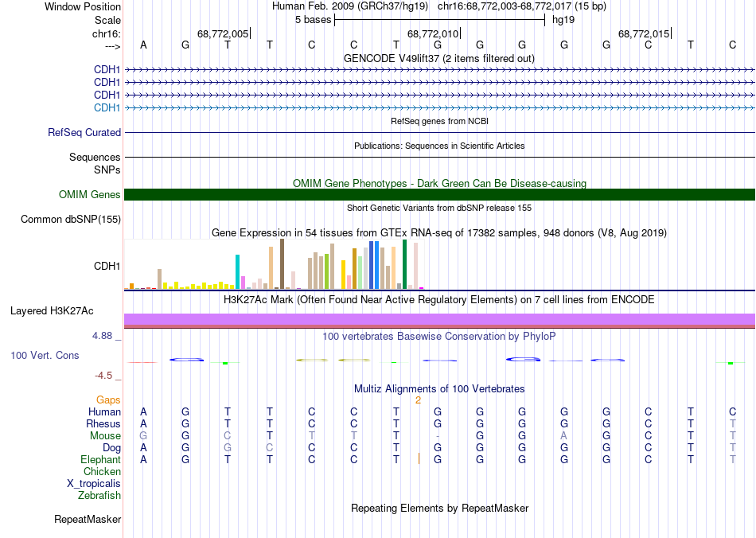Click the X_tropicalis species label
This screenshot has width=756, height=538.
pos(94,484)
